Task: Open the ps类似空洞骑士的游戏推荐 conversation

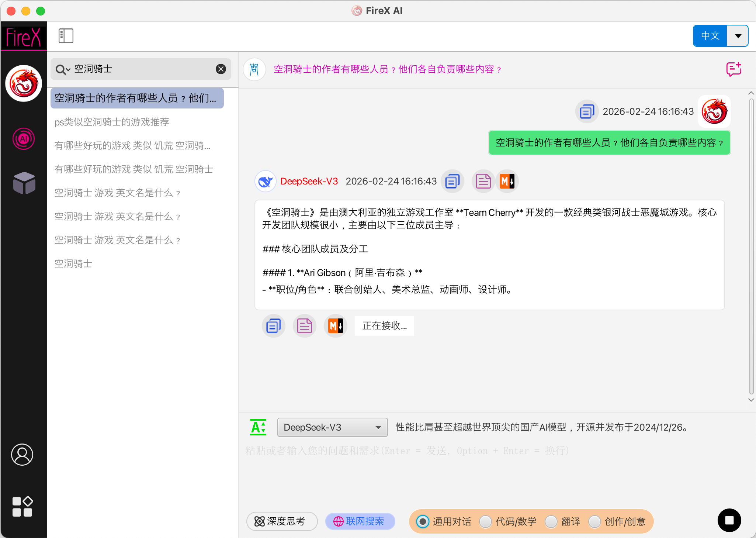Action: pos(112,122)
